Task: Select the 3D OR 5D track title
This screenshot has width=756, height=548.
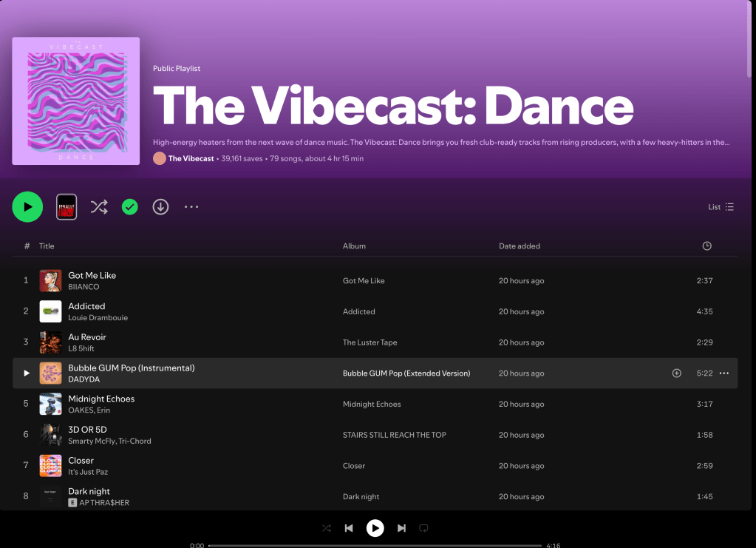Action: [87, 430]
